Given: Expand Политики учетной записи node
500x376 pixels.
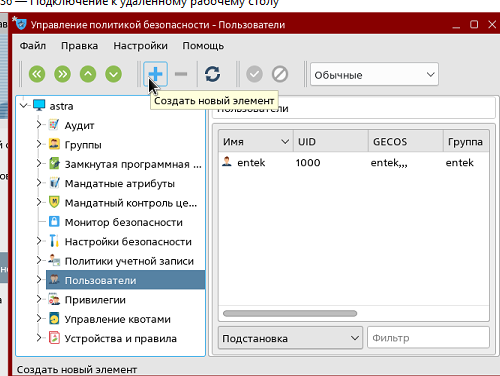Looking at the screenshot, I should (x=39, y=260).
